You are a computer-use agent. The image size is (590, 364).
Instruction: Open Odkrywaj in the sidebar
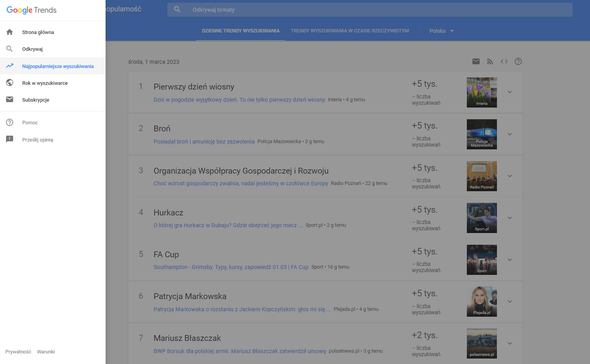53,49
